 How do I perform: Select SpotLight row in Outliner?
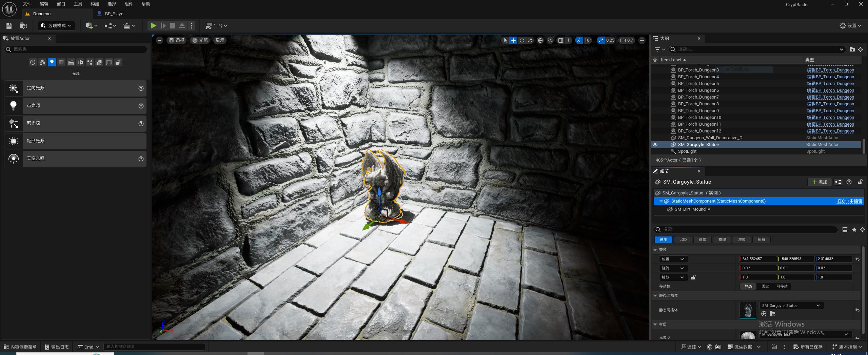point(756,151)
